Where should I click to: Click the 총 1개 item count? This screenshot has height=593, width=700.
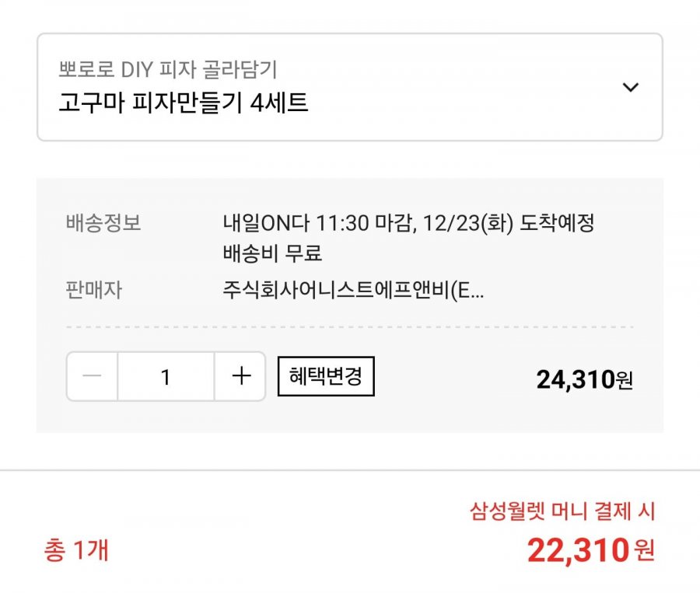76,550
